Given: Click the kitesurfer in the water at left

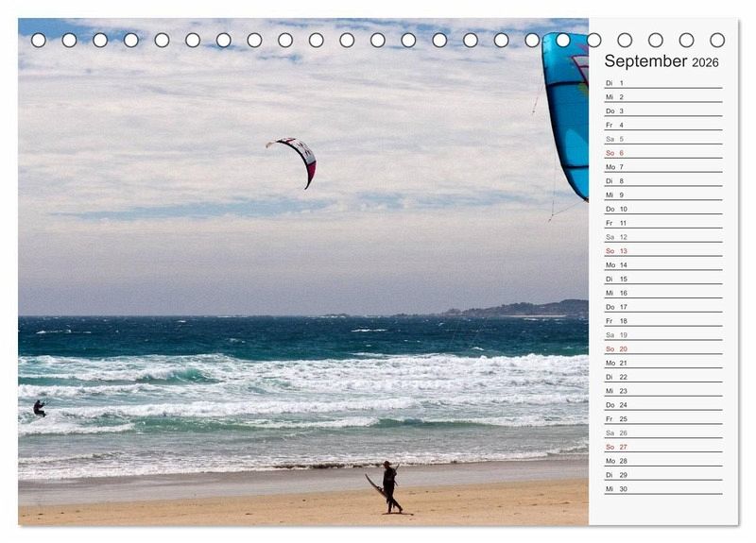Looking at the screenshot, I should tap(39, 408).
